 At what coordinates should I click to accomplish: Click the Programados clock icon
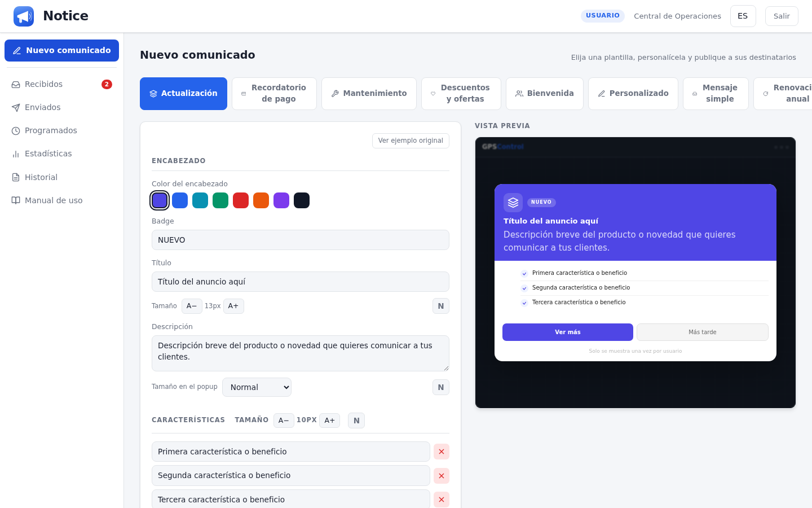pyautogui.click(x=16, y=131)
